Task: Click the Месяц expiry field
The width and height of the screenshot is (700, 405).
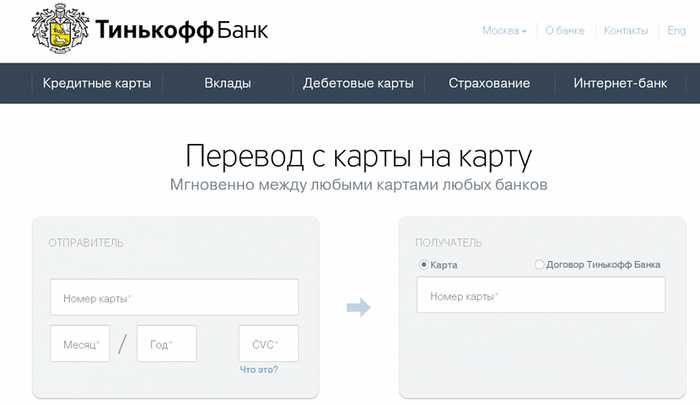Action: (80, 343)
